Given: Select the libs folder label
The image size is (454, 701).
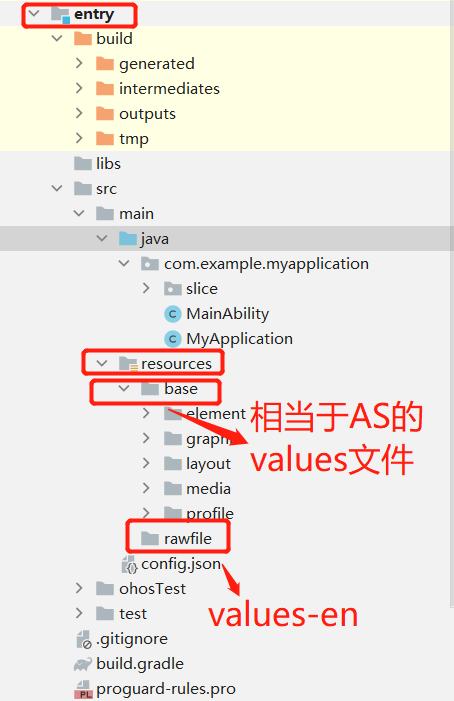Looking at the screenshot, I should pos(108,164).
